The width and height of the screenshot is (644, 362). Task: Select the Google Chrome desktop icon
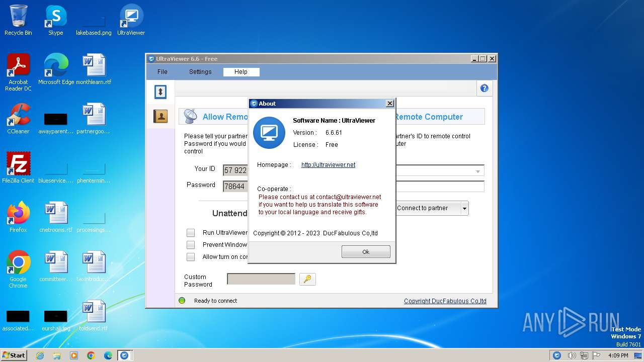click(x=18, y=269)
